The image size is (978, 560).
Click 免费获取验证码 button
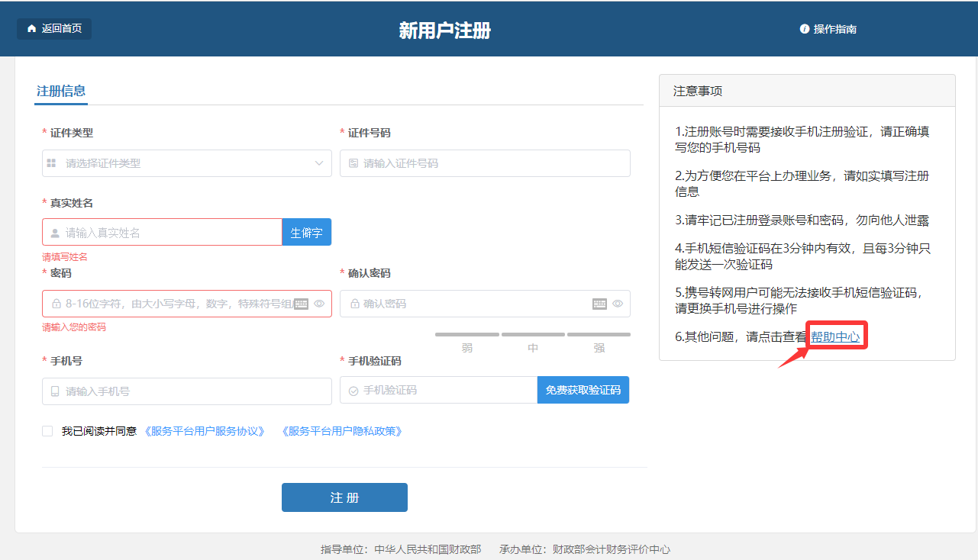coord(583,390)
